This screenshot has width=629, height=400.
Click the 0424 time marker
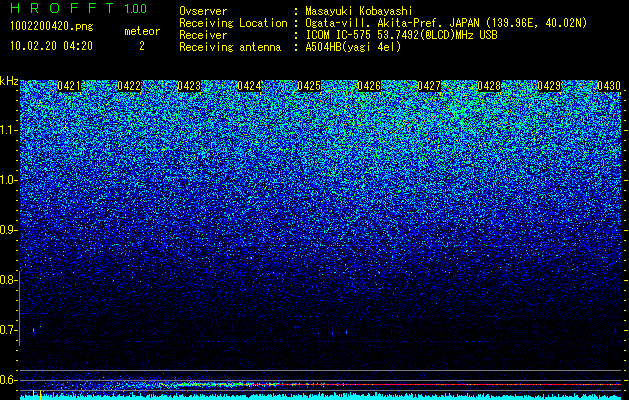249,86
